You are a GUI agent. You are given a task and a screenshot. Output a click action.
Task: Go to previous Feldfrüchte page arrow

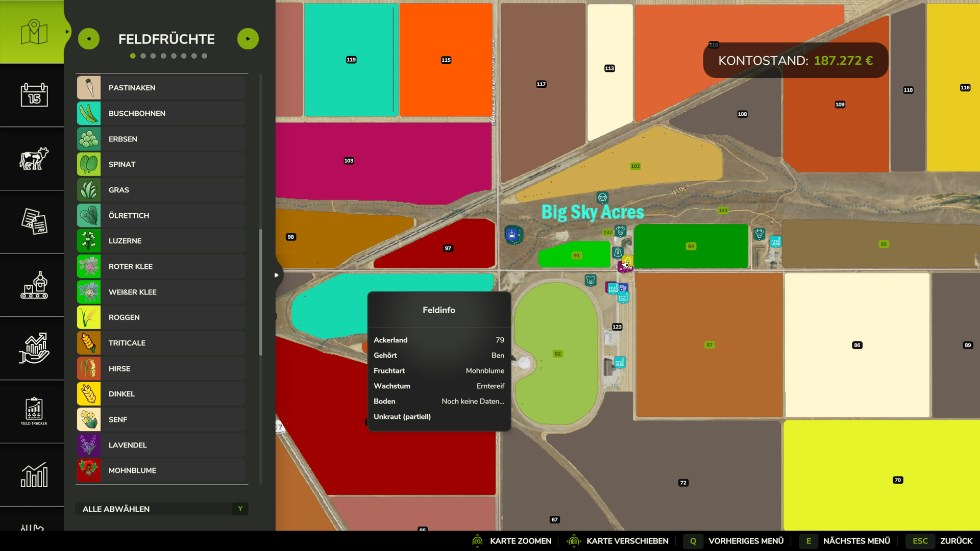[89, 39]
